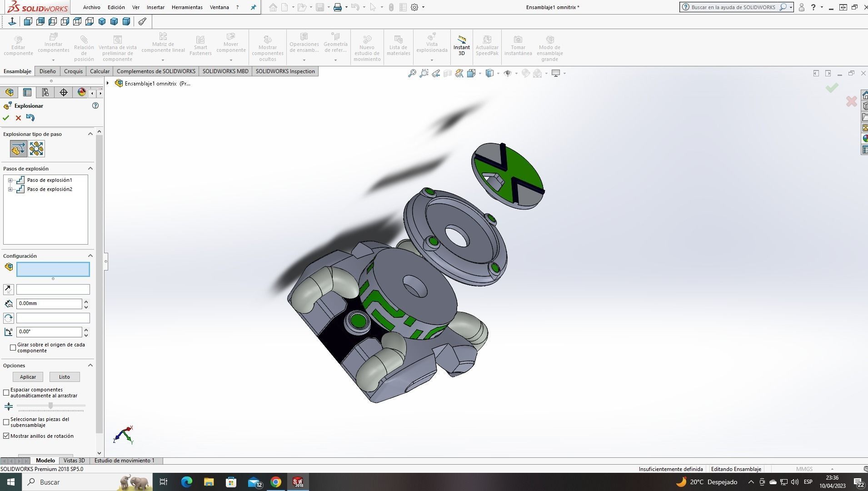Open the Archivo menu
The image size is (868, 491).
pos(91,7)
